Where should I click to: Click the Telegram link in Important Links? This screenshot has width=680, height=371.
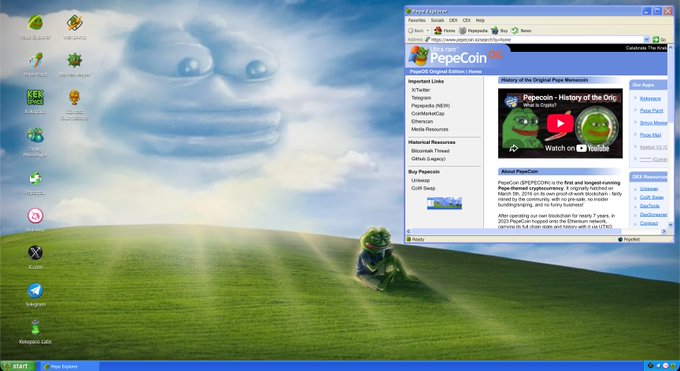[x=421, y=98]
